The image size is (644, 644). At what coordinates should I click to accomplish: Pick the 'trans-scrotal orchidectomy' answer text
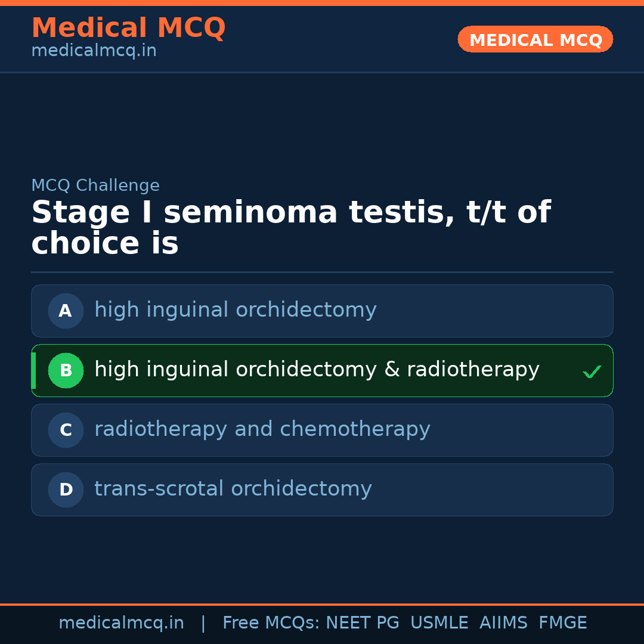(x=233, y=489)
